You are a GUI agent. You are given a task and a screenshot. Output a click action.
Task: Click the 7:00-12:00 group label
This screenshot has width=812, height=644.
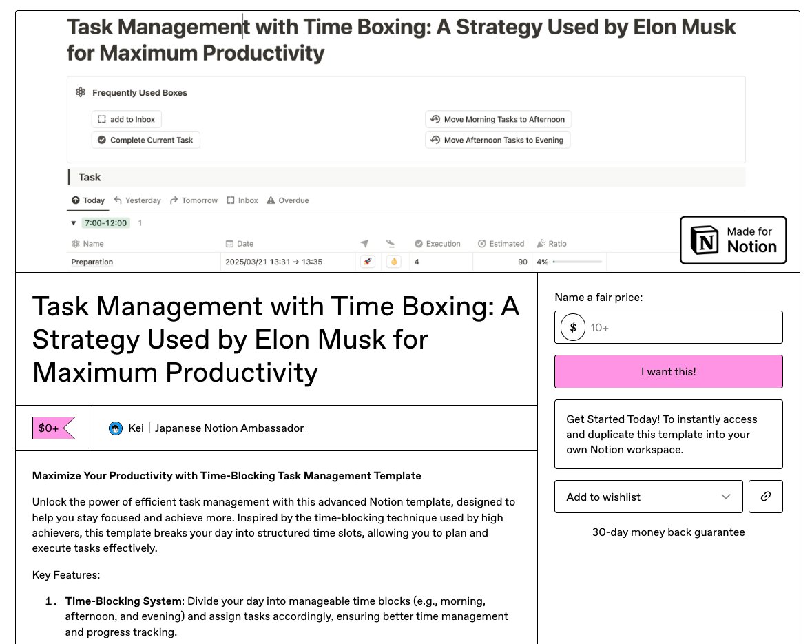coord(105,222)
